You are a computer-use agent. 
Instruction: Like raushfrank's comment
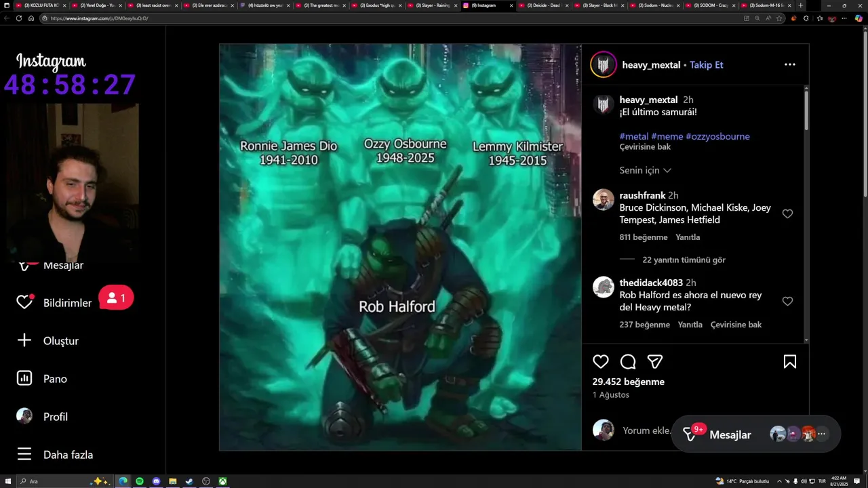tap(787, 213)
